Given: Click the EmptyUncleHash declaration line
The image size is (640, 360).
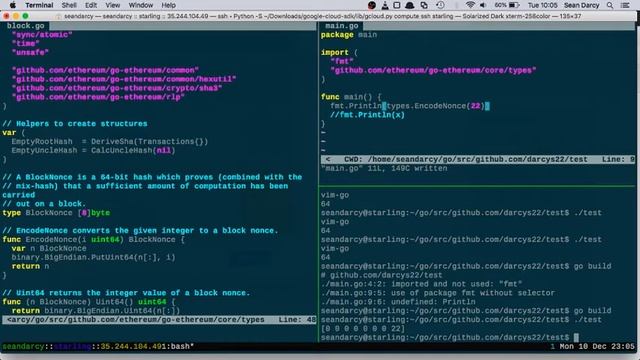Looking at the screenshot, I should pos(93,151).
